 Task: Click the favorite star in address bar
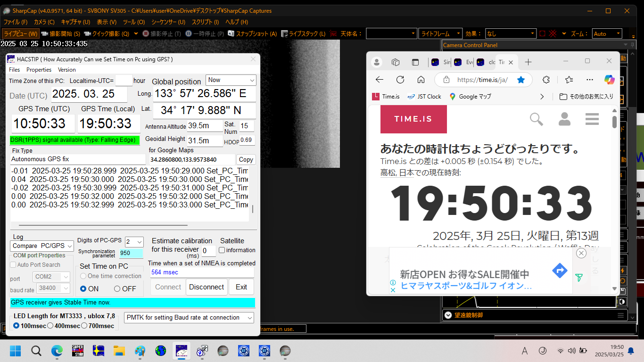click(x=521, y=80)
